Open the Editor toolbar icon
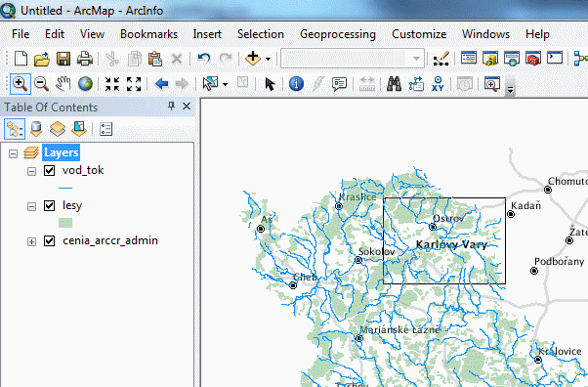 click(x=441, y=59)
